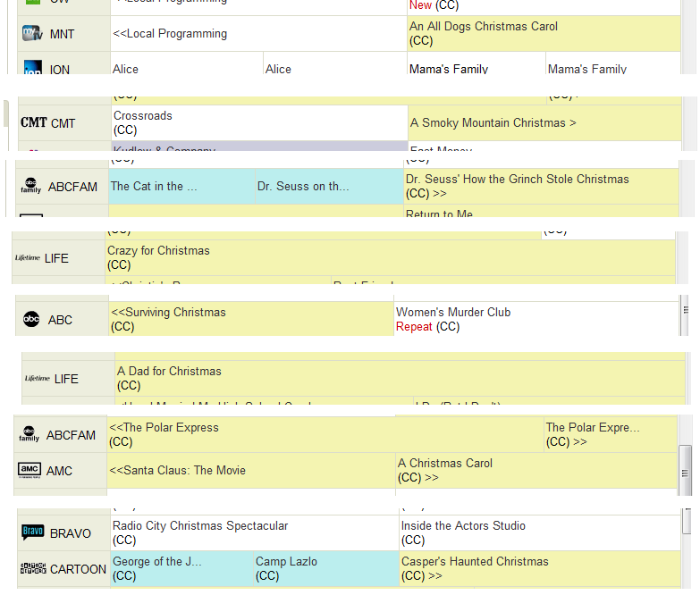Click the CMT channel logo
The width and height of the screenshot is (700, 595).
click(x=33, y=122)
